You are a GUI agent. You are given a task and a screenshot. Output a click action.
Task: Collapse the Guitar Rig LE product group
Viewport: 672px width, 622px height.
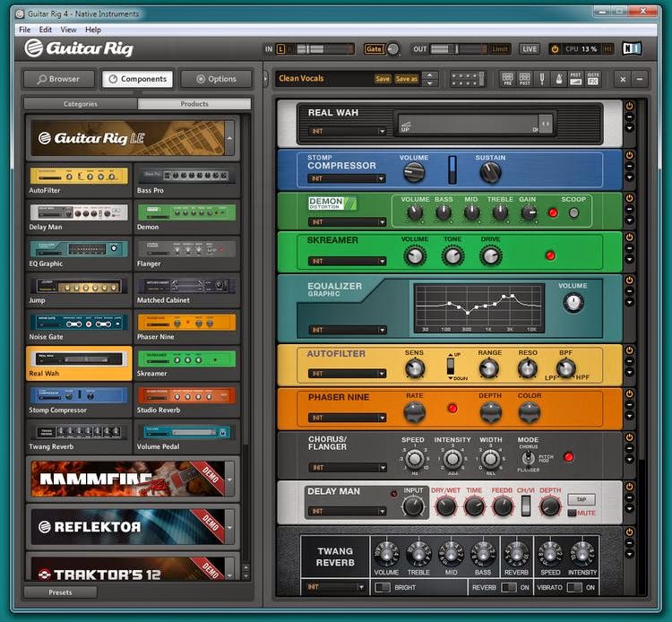229,138
